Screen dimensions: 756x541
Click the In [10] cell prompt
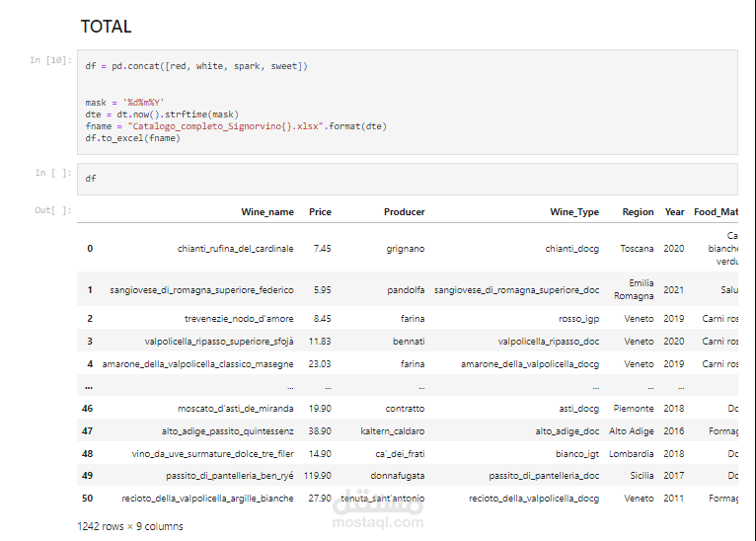pos(49,60)
